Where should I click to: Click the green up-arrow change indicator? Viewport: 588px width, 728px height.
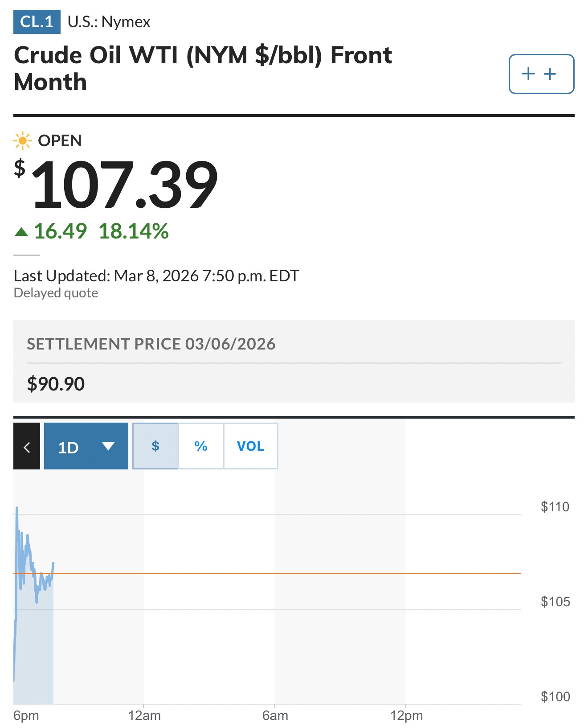pos(21,231)
